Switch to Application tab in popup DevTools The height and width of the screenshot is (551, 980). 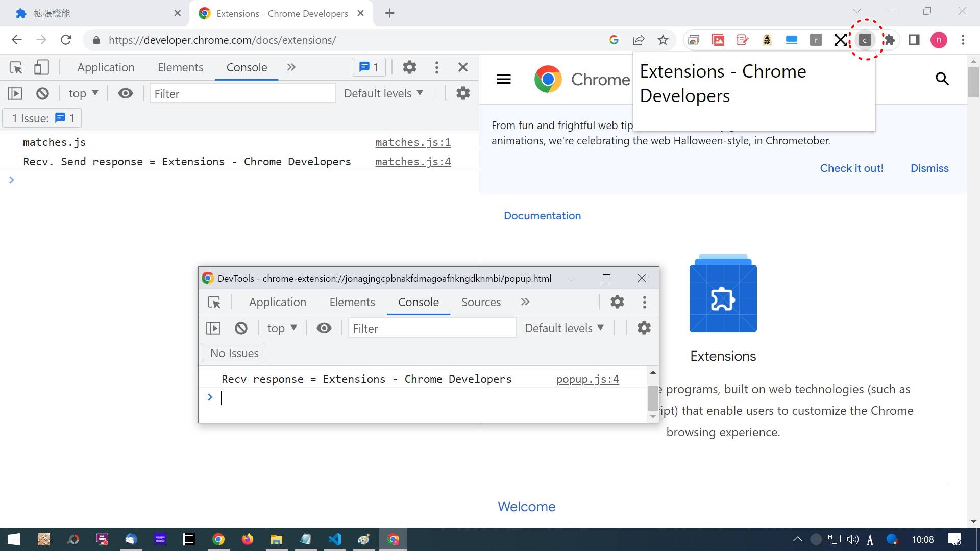click(278, 302)
